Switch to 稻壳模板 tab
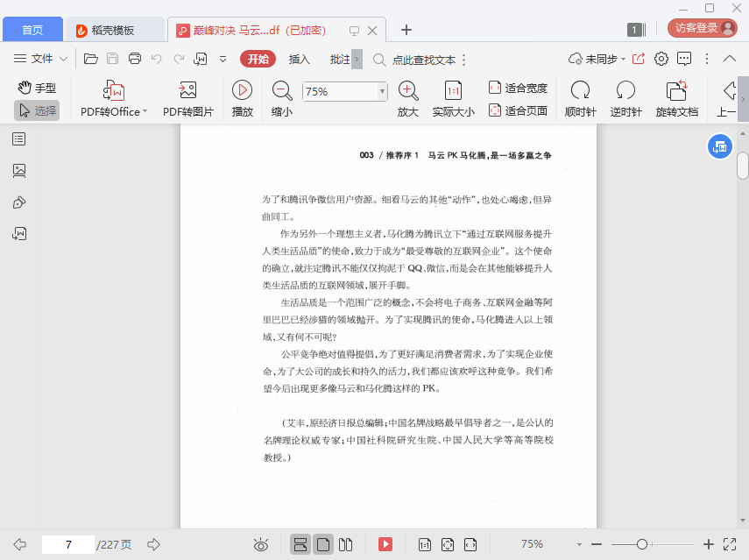Image resolution: width=749 pixels, height=560 pixels. point(115,30)
